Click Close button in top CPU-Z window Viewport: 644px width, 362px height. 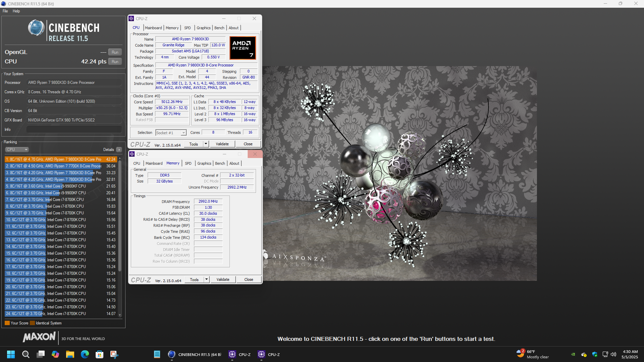point(248,144)
